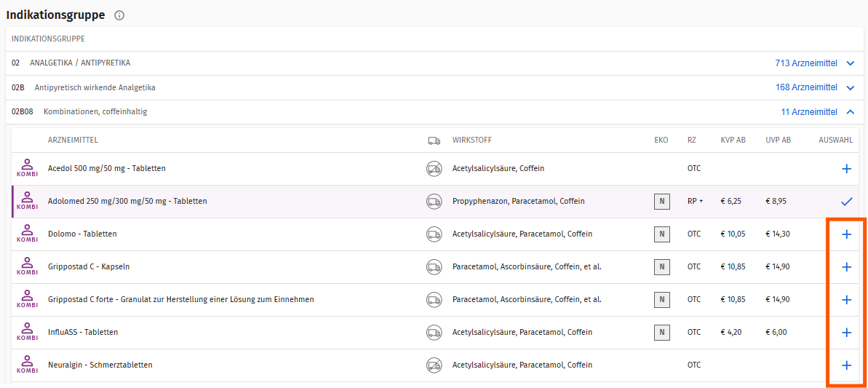Image resolution: width=868 pixels, height=388 pixels.
Task: Click the EKO column header
Action: point(661,140)
